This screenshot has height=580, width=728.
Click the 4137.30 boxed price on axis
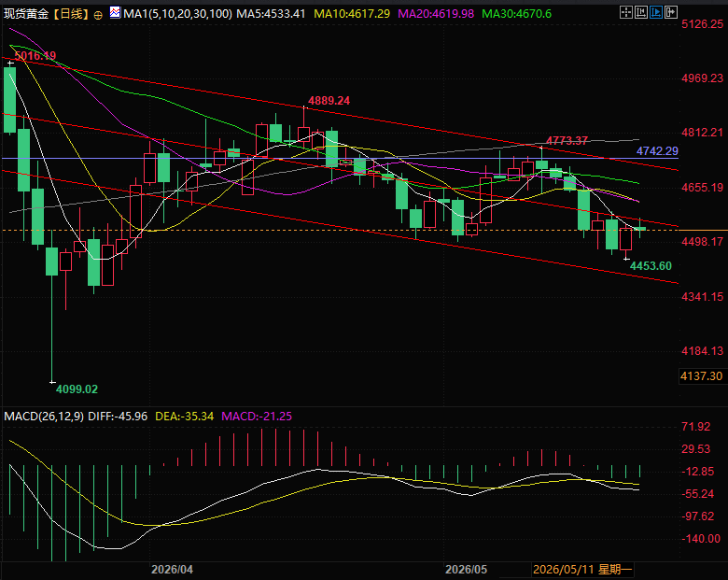pos(701,376)
